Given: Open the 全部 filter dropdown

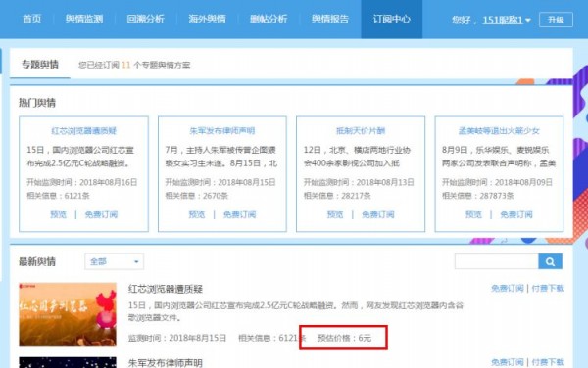Looking at the screenshot, I should [x=114, y=261].
